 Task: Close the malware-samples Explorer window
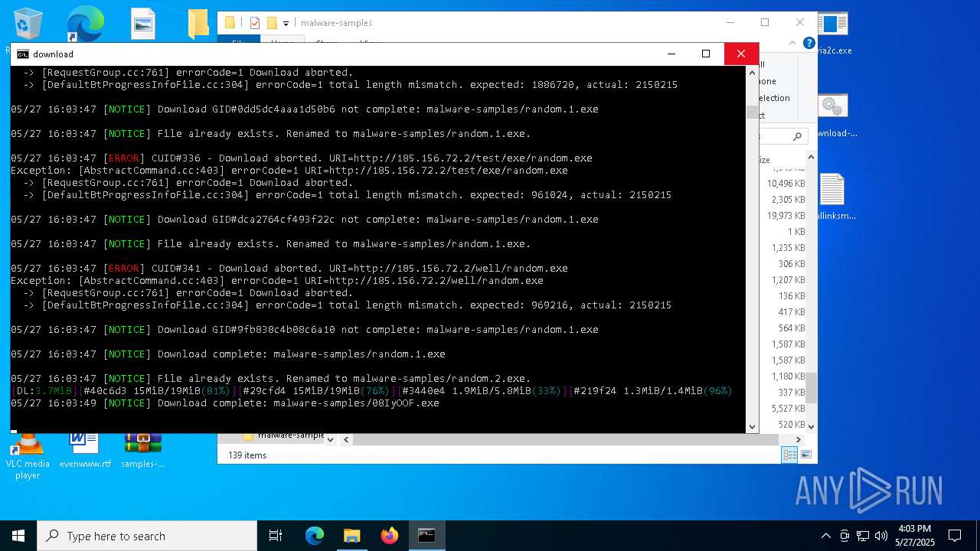point(800,22)
